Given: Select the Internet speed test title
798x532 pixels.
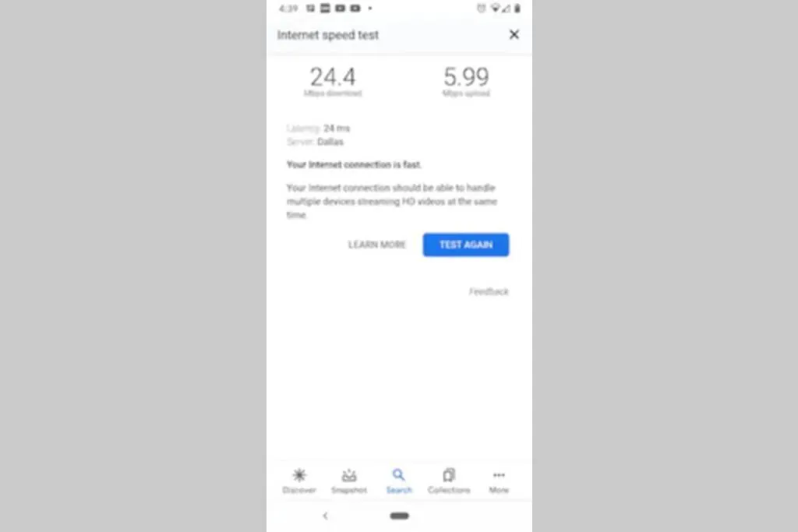Looking at the screenshot, I should [x=328, y=35].
